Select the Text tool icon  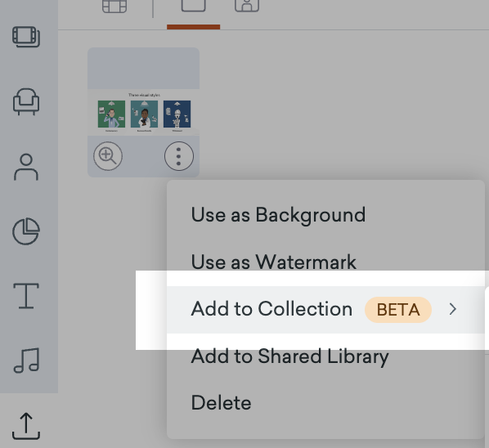(26, 296)
